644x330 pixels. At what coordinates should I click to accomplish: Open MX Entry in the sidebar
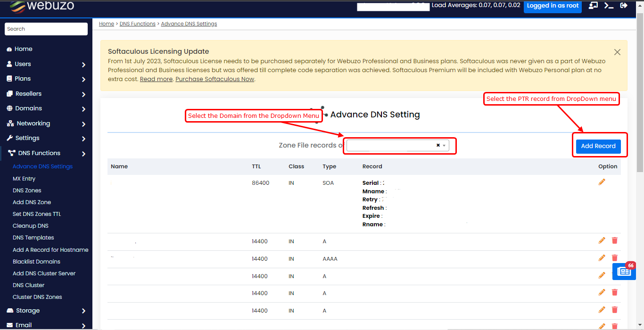[24, 179]
